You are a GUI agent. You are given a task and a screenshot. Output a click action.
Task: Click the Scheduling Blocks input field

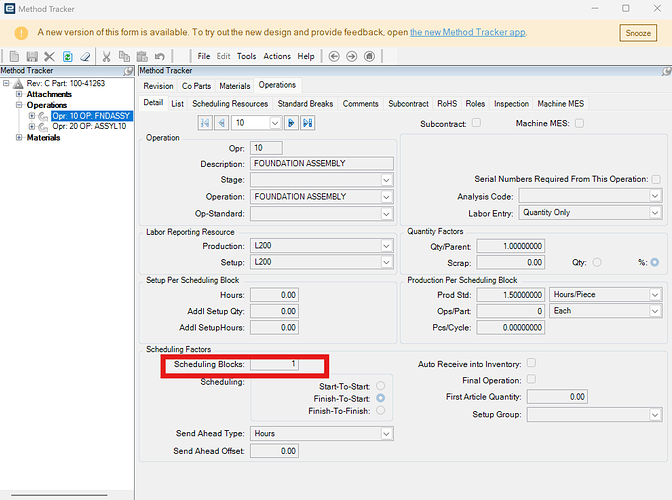(275, 364)
